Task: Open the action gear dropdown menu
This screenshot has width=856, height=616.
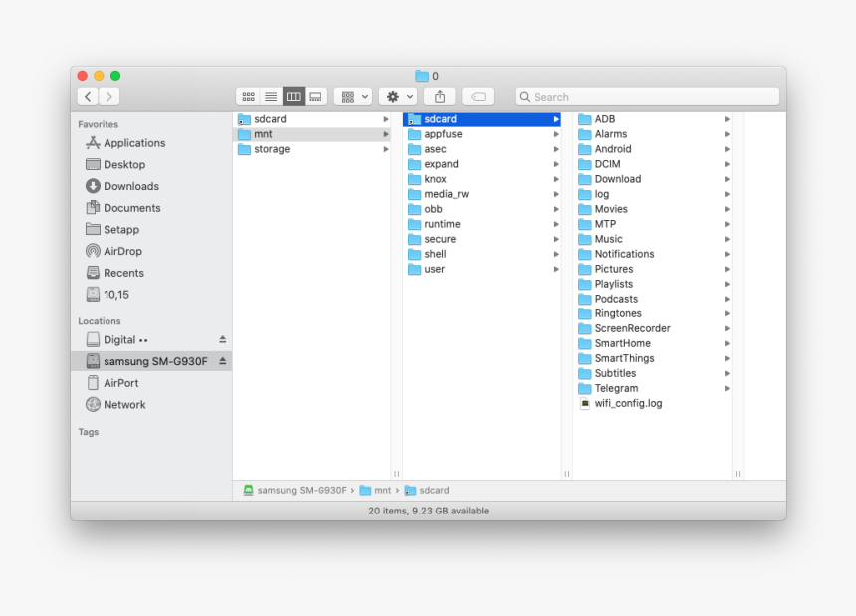Action: 397,96
